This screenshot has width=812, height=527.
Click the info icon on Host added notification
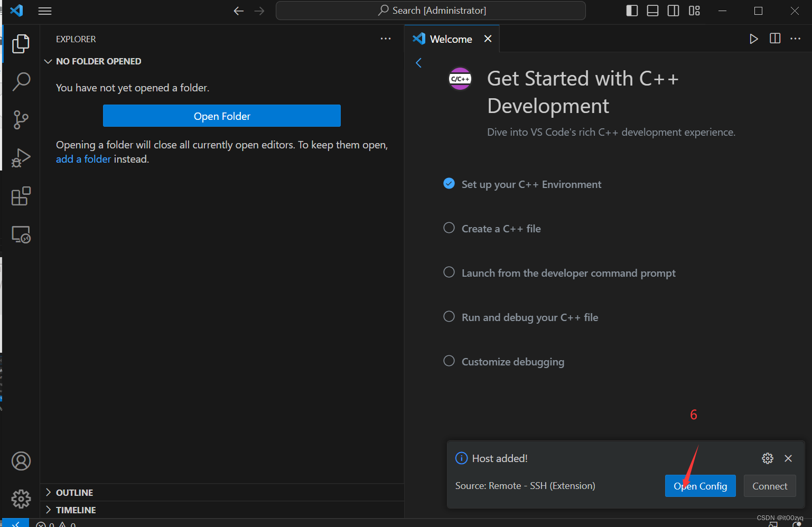tap(461, 458)
